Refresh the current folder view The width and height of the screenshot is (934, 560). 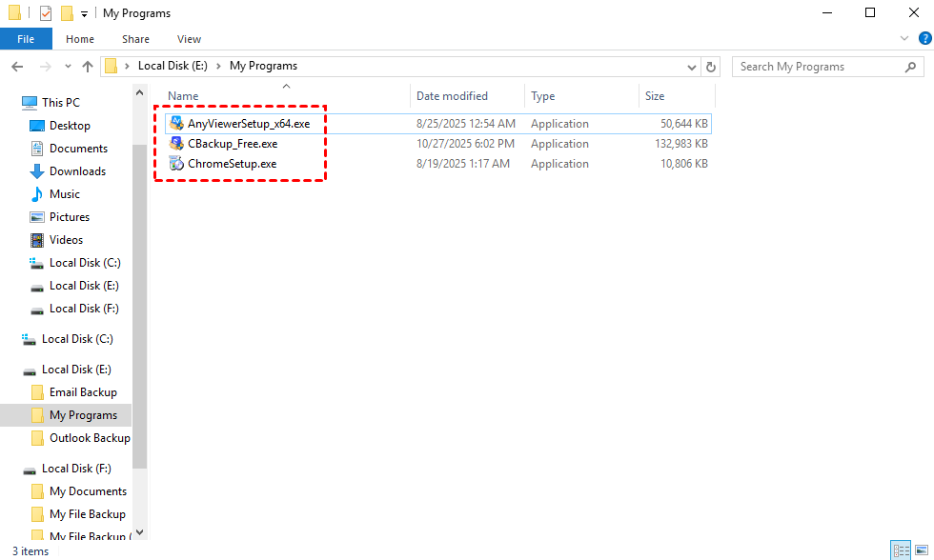(x=710, y=67)
